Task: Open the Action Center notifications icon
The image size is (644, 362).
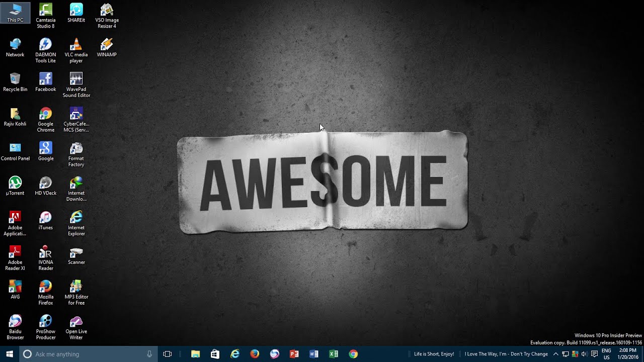Action: 594,354
